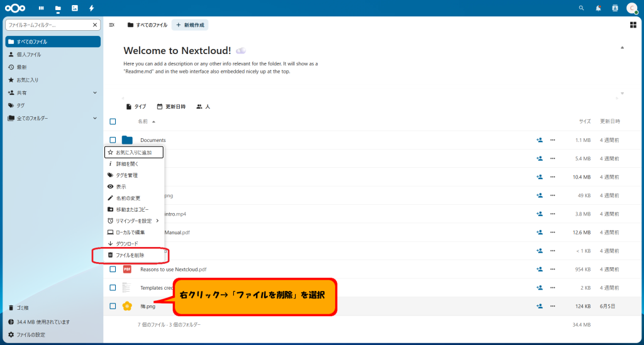Open the Photos app in top bar

pyautogui.click(x=75, y=8)
